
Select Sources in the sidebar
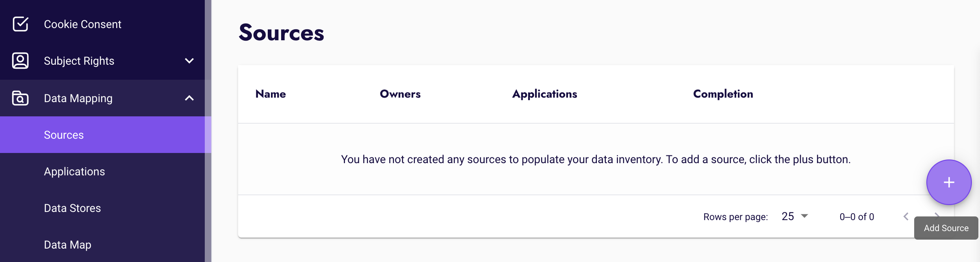tap(64, 135)
